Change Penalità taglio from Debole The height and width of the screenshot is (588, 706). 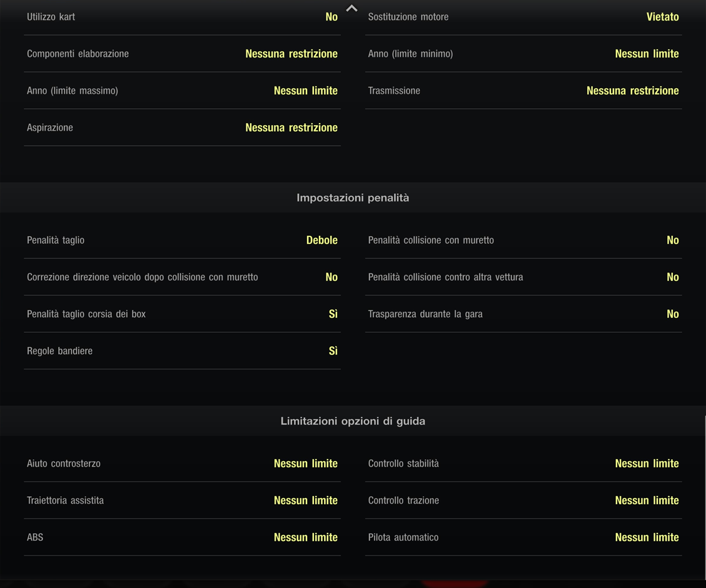click(x=321, y=240)
